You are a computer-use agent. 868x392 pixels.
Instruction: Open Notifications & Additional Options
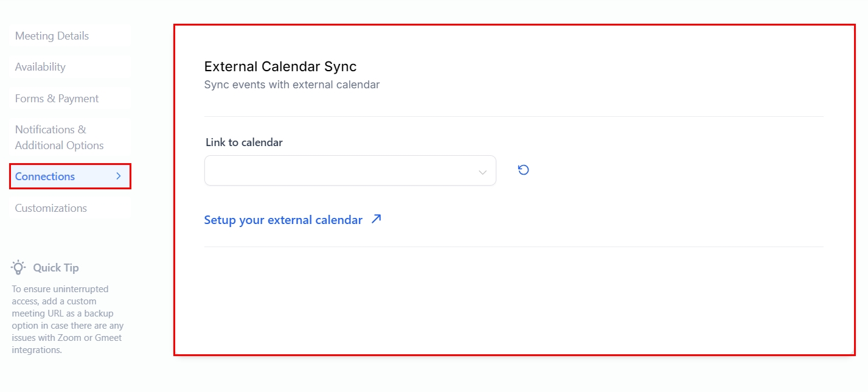tap(59, 138)
